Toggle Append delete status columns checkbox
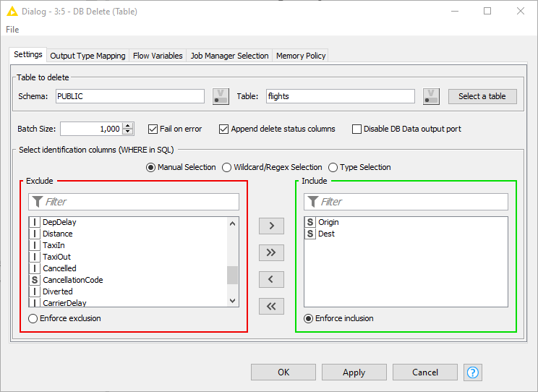Screen dimensions: 538x392 (223, 129)
